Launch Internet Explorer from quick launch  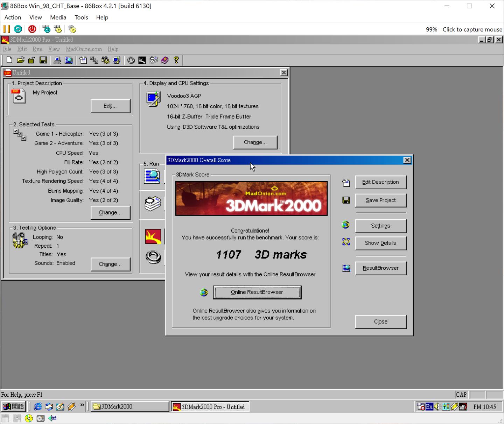(38, 407)
